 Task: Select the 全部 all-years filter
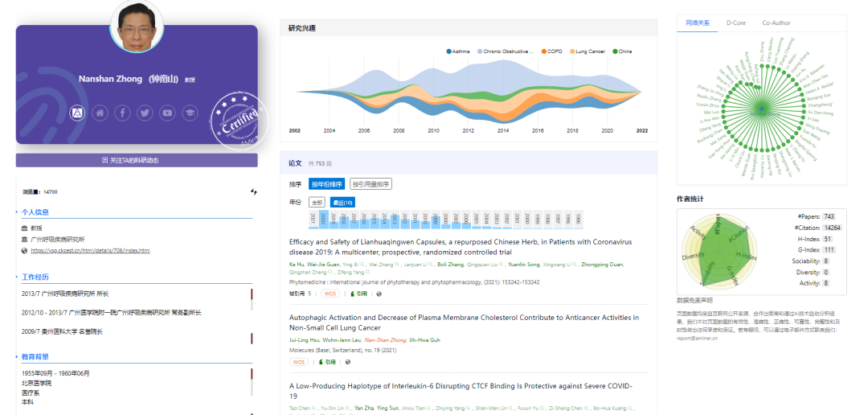point(317,202)
